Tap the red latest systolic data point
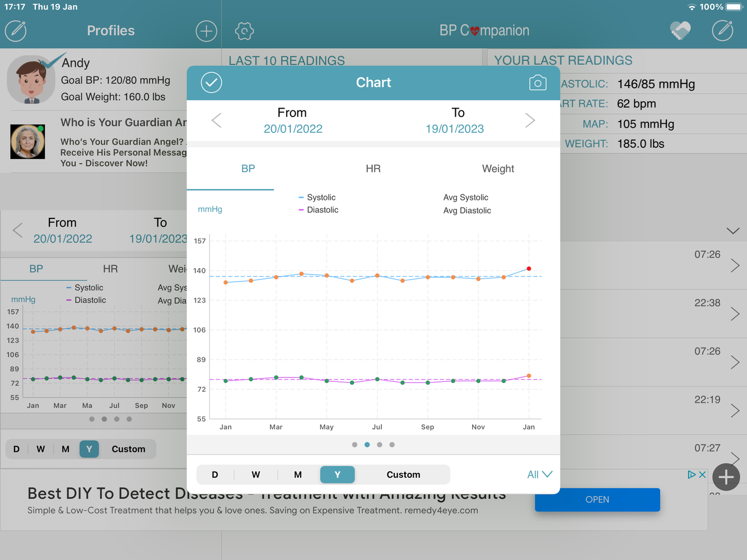 [x=529, y=269]
